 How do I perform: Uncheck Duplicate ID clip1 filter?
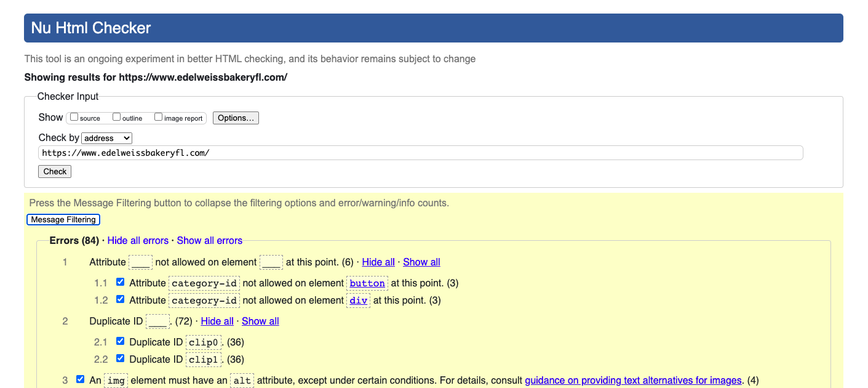point(121,359)
